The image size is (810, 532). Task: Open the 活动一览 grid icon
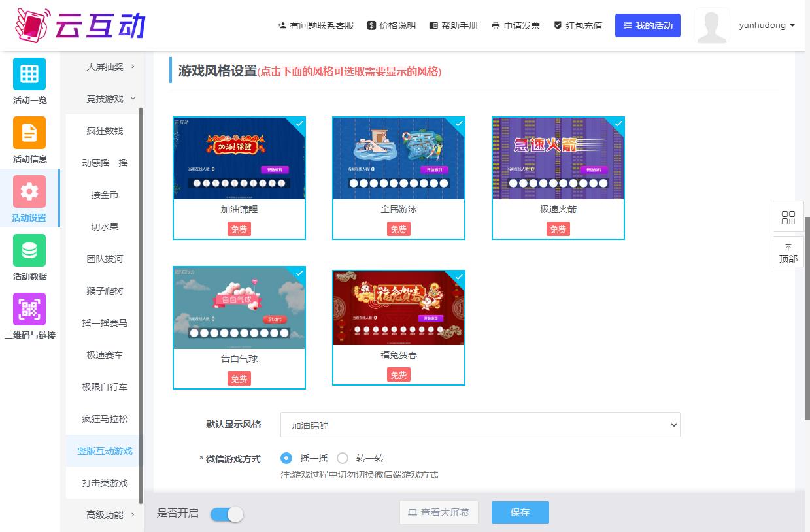[29, 74]
